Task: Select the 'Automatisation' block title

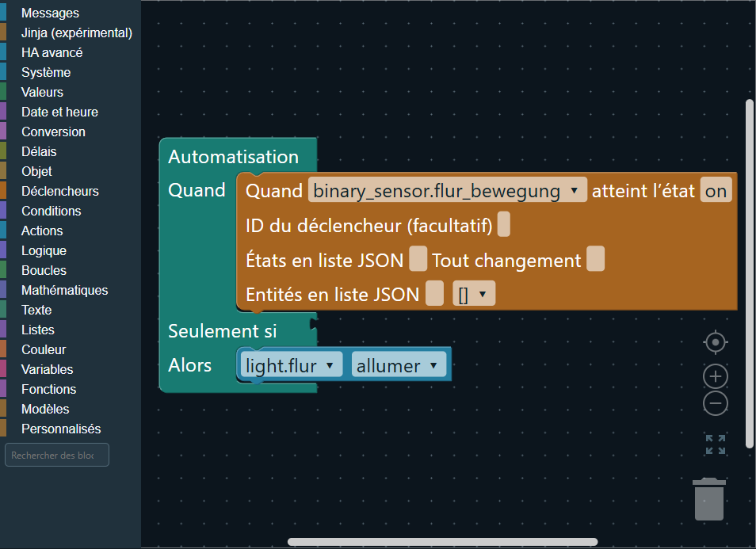Action: click(233, 157)
